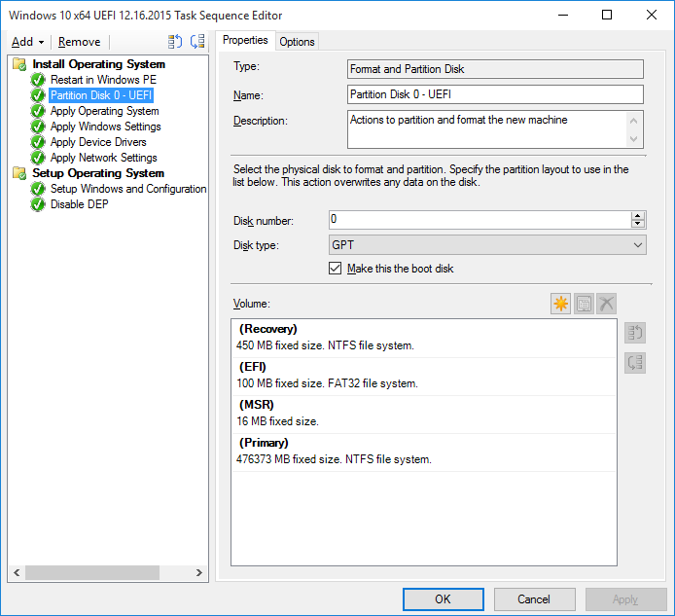Click inside the Name field

tap(495, 94)
